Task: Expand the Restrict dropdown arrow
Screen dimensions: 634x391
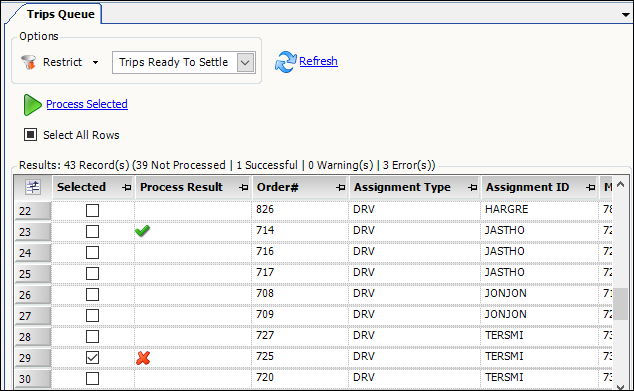Action: [x=95, y=62]
